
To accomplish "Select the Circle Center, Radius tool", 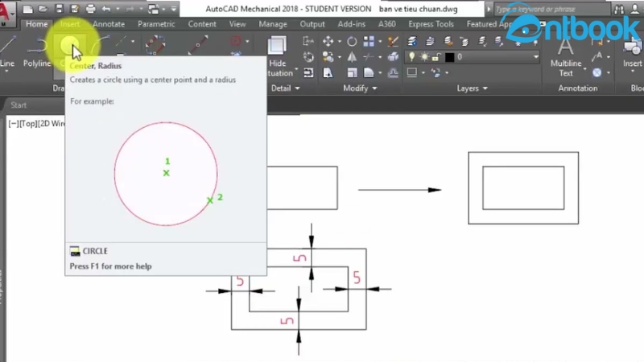I will 69,45.
